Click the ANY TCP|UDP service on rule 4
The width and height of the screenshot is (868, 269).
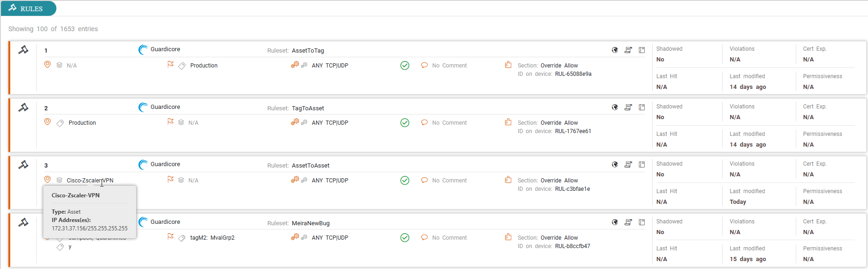click(x=330, y=238)
